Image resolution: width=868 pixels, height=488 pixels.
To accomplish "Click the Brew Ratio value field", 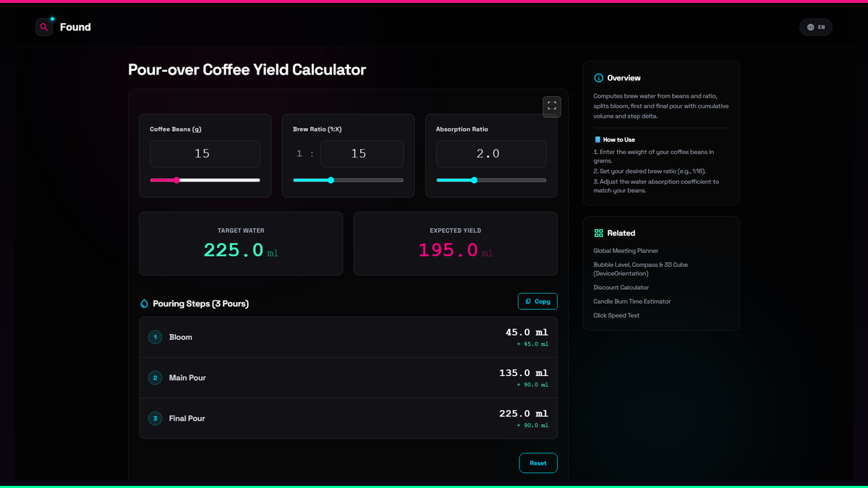I will [362, 154].
